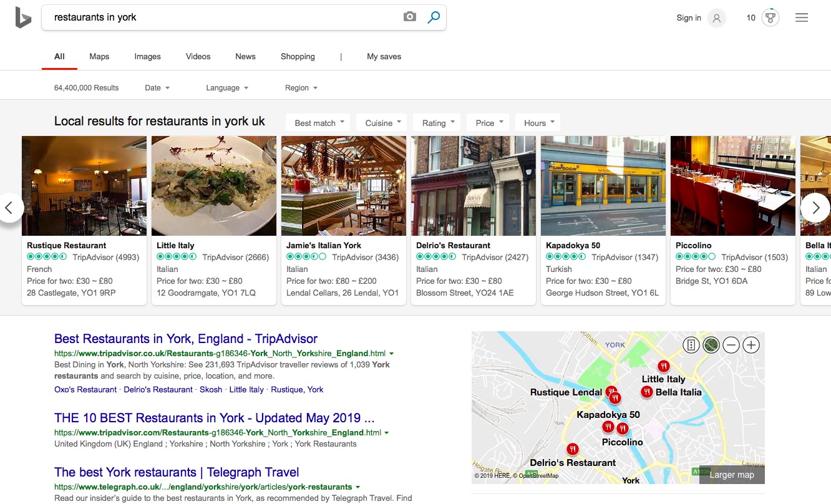The image size is (831, 504).
Task: Open the hamburger settings menu
Action: click(x=802, y=18)
